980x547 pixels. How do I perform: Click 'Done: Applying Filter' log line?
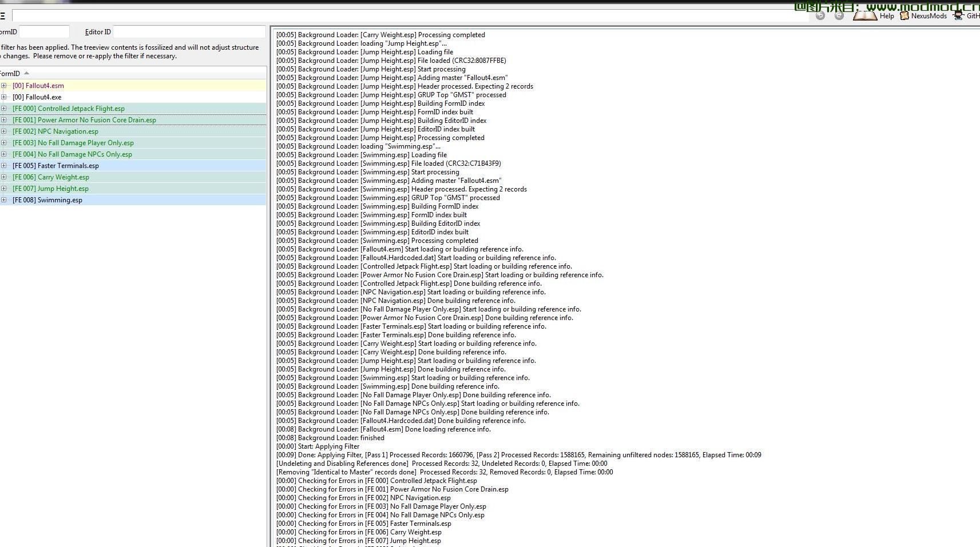pyautogui.click(x=518, y=455)
